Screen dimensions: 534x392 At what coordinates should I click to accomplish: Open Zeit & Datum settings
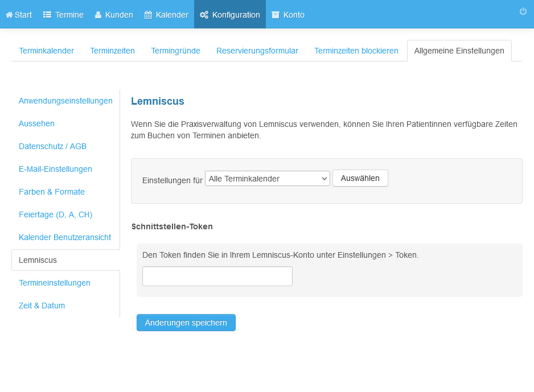tap(42, 306)
